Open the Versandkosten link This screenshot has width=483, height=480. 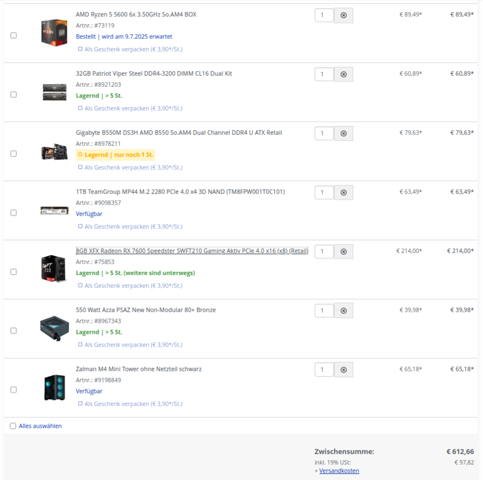[339, 471]
